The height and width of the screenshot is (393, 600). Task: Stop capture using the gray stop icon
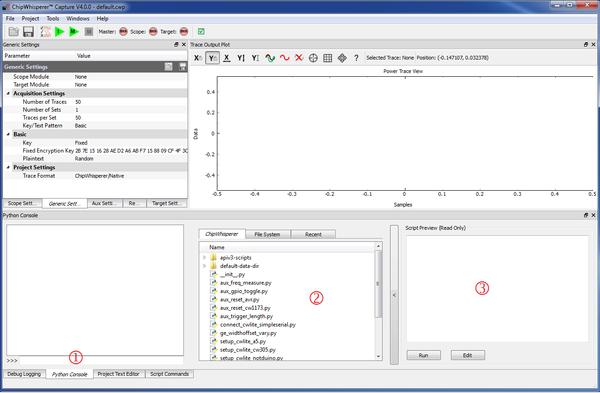[89, 32]
